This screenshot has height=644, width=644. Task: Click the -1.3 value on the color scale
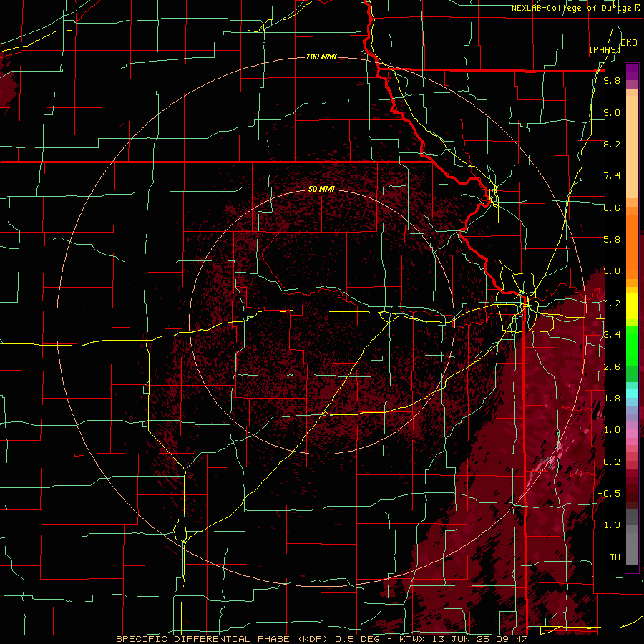click(610, 525)
